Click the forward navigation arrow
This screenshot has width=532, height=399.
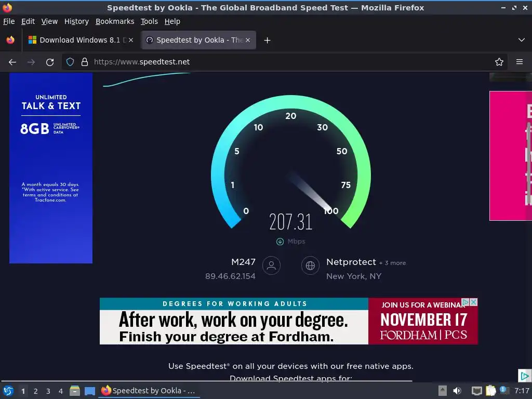31,62
